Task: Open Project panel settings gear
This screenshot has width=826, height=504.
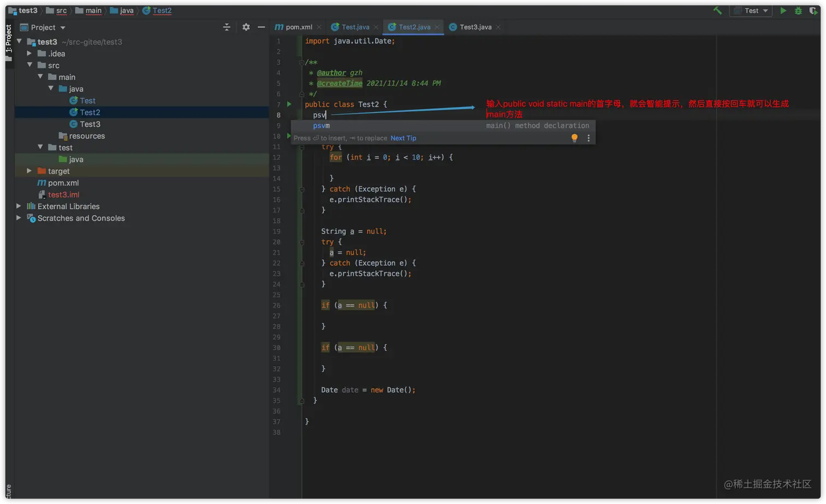Action: click(x=246, y=27)
